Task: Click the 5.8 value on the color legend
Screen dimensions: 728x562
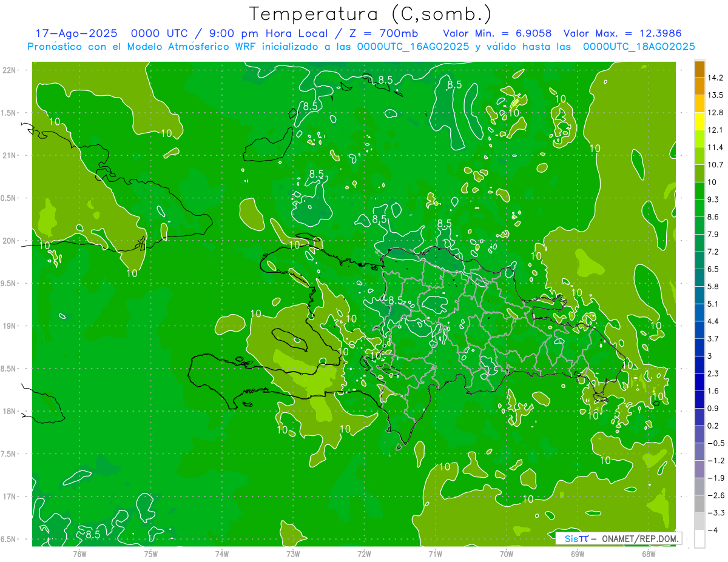Action: [x=713, y=287]
